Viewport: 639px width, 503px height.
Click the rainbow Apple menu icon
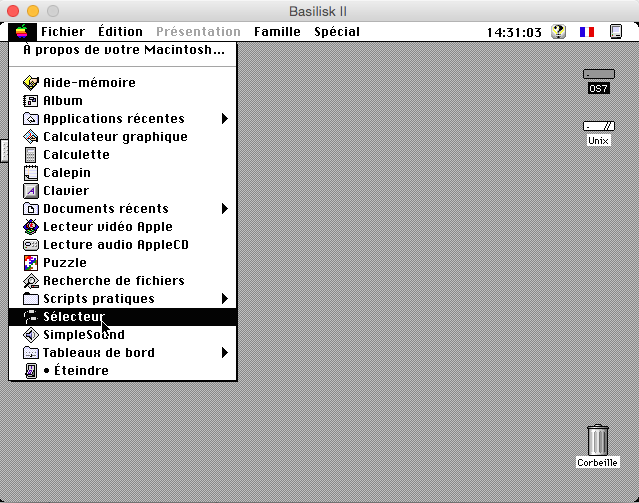[22, 31]
